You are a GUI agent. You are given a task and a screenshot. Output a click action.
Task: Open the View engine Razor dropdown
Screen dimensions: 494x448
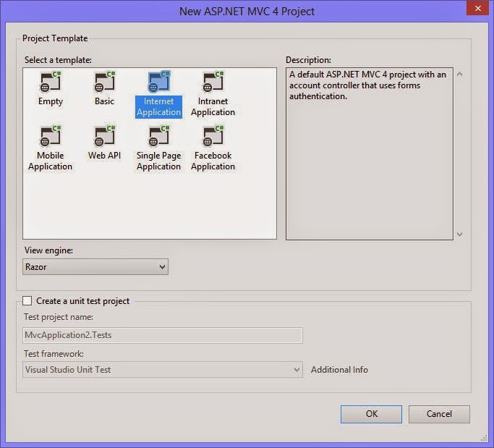95,267
